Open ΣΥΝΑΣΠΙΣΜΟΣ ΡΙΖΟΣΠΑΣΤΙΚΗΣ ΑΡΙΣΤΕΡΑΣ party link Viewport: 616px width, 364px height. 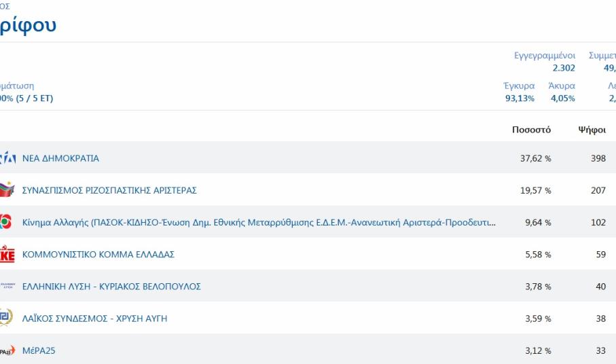pyautogui.click(x=109, y=190)
